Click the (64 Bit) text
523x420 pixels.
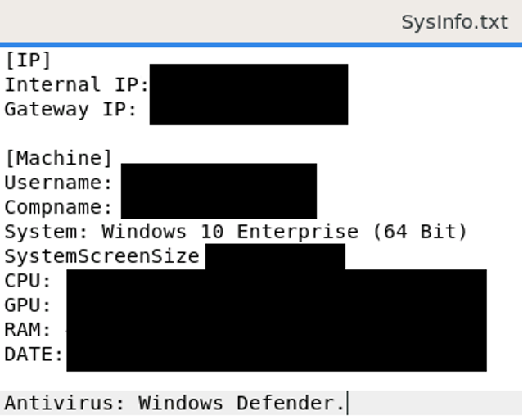pos(419,232)
